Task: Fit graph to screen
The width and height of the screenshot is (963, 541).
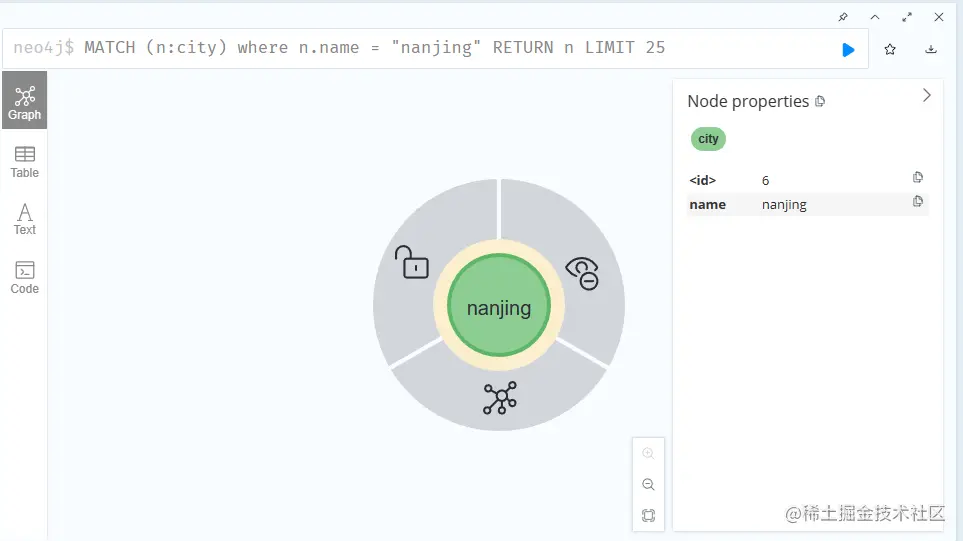Action: pos(648,515)
